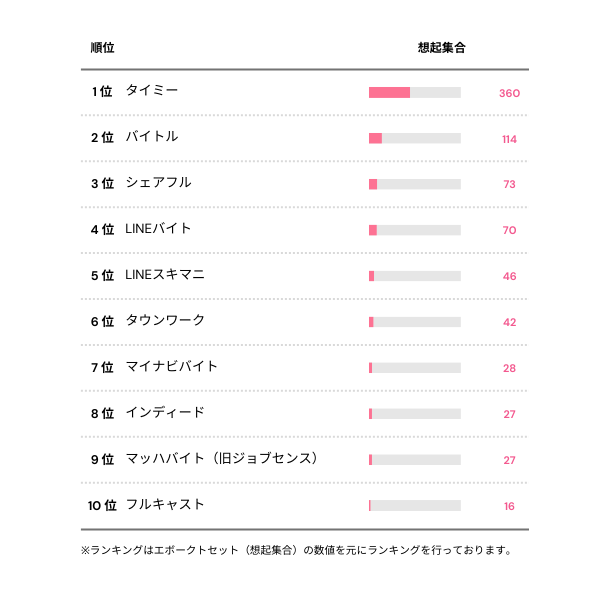Click the タウンワーク name
600x600 pixels.
[165, 321]
